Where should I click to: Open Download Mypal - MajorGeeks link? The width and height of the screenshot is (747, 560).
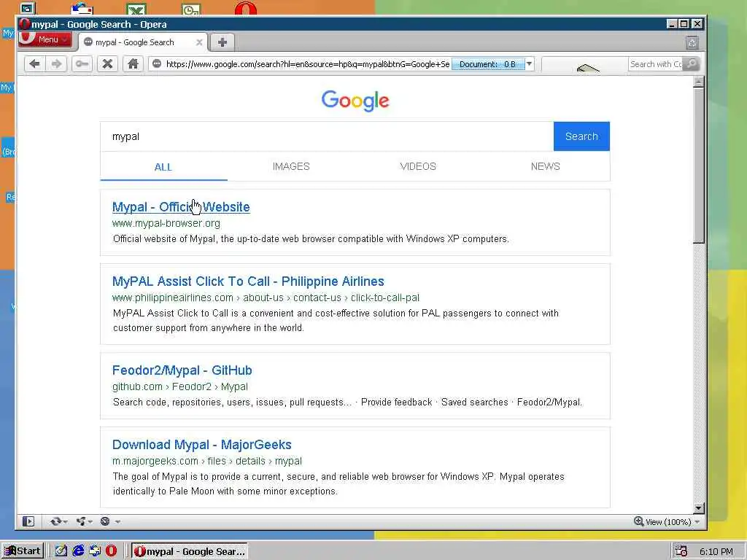[x=202, y=445]
